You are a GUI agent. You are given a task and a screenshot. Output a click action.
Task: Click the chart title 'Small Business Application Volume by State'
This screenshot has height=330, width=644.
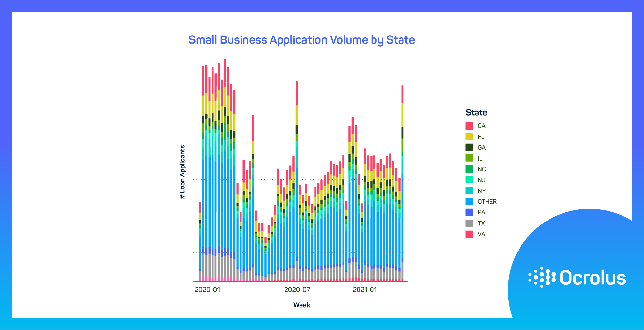(x=301, y=40)
